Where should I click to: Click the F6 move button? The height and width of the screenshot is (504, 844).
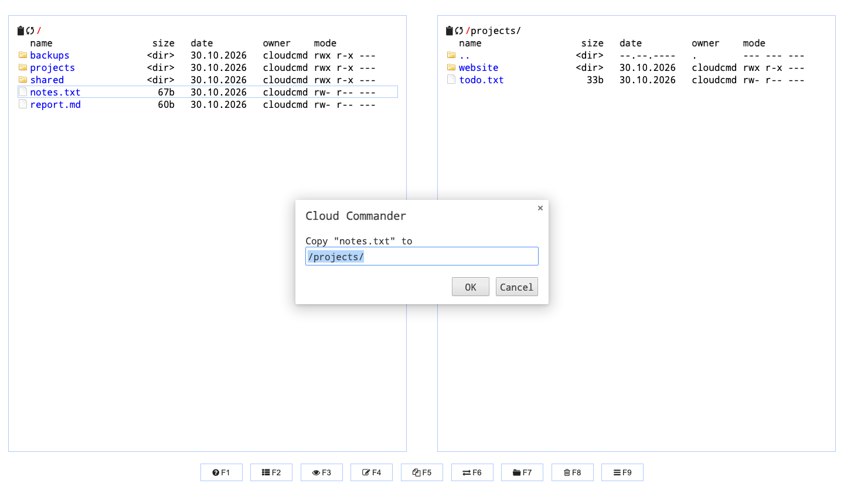[x=472, y=472]
